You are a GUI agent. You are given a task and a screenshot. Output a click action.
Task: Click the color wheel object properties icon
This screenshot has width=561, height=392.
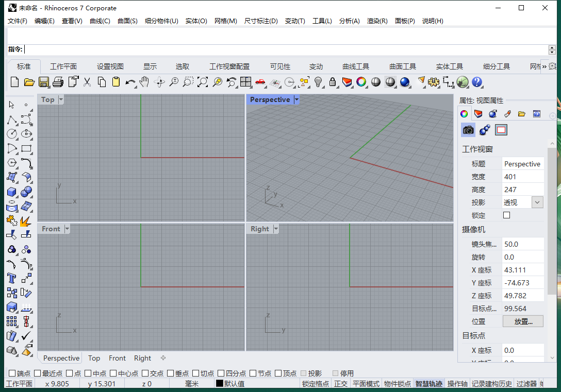(x=464, y=114)
